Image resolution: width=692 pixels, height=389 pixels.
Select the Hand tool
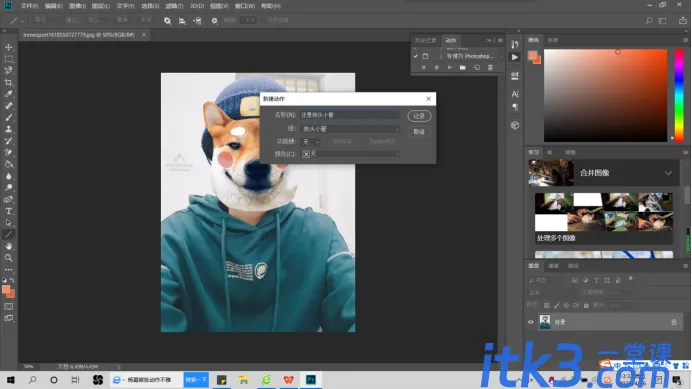click(x=9, y=246)
